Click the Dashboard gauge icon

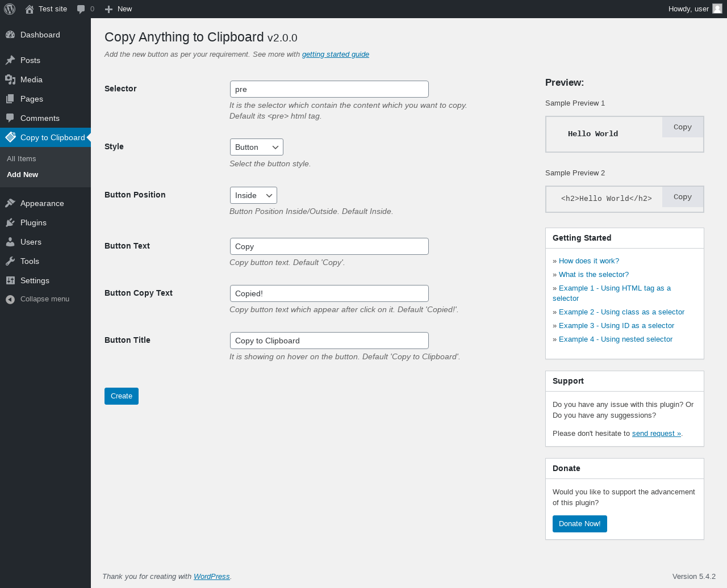[10, 35]
